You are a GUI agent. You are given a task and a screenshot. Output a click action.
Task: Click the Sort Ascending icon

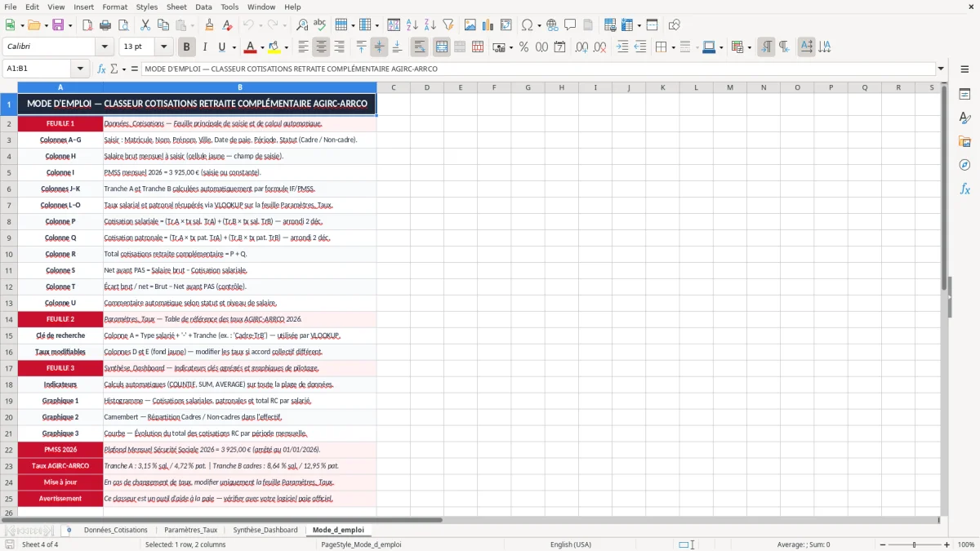(412, 25)
